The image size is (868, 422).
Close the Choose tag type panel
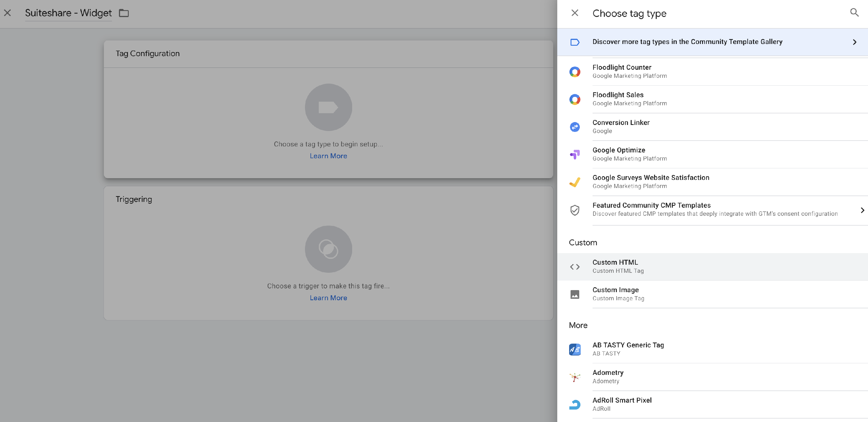point(575,13)
